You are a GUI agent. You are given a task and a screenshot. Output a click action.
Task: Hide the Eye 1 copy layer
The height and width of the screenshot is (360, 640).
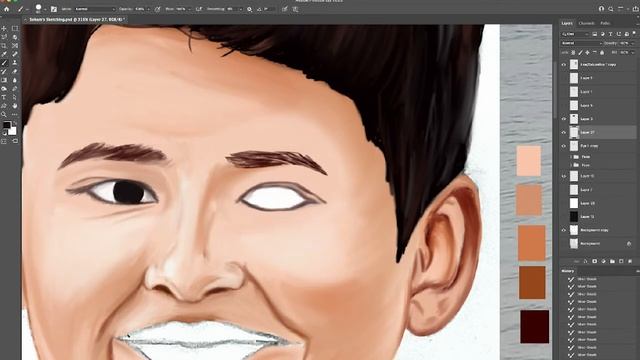564,146
